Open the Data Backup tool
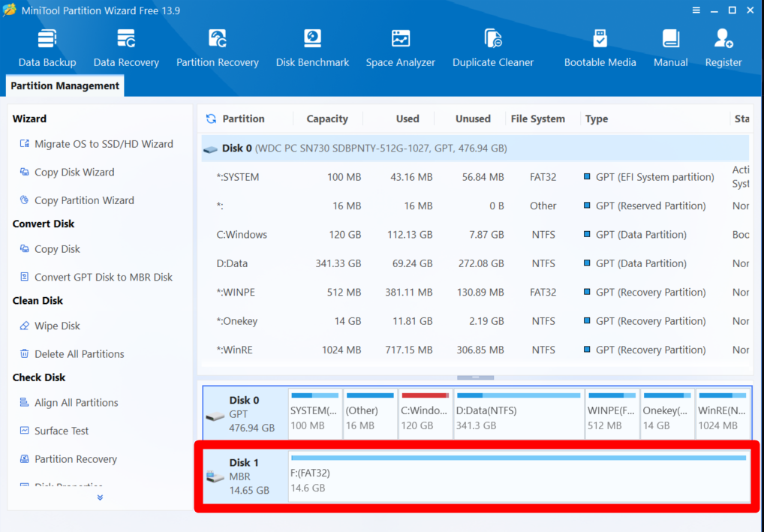The height and width of the screenshot is (532, 764). (47, 48)
